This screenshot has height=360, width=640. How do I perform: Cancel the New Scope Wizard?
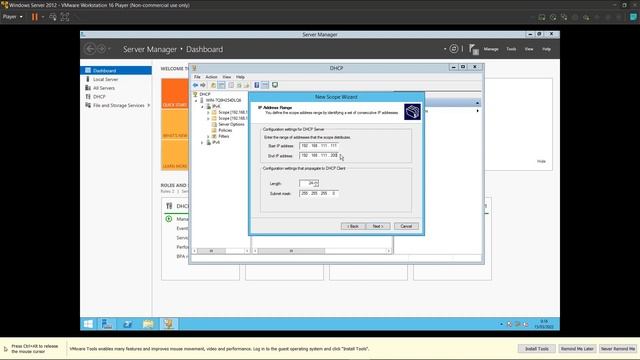[406, 226]
